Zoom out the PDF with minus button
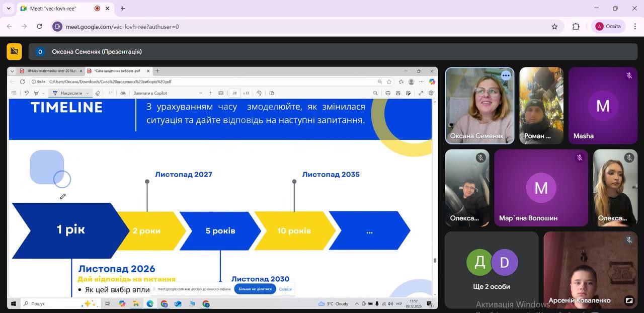Image resolution: width=644 pixels, height=313 pixels. pos(201,93)
